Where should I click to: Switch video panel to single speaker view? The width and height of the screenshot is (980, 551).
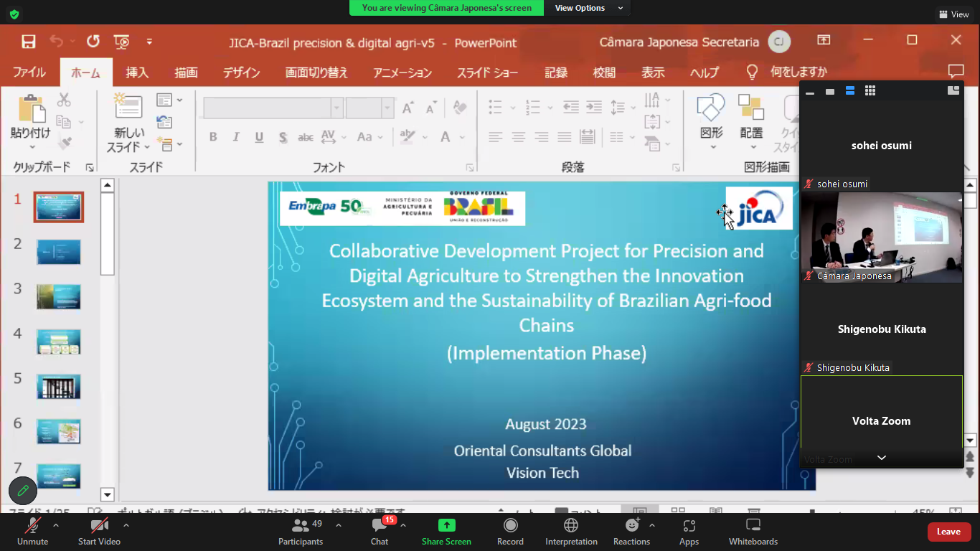tap(830, 91)
